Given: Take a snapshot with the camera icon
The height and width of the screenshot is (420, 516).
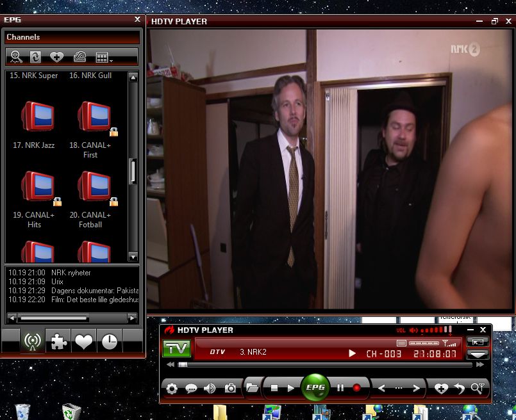Looking at the screenshot, I should pyautogui.click(x=230, y=388).
